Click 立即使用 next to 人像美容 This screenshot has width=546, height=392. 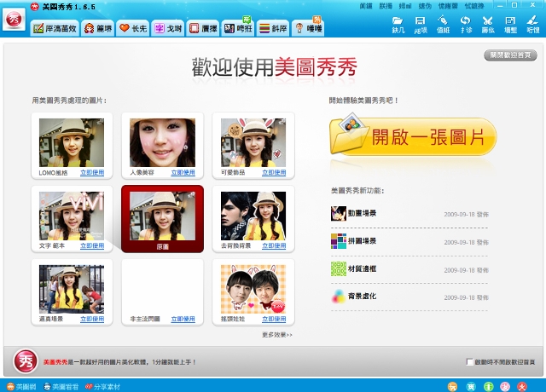[x=183, y=172]
